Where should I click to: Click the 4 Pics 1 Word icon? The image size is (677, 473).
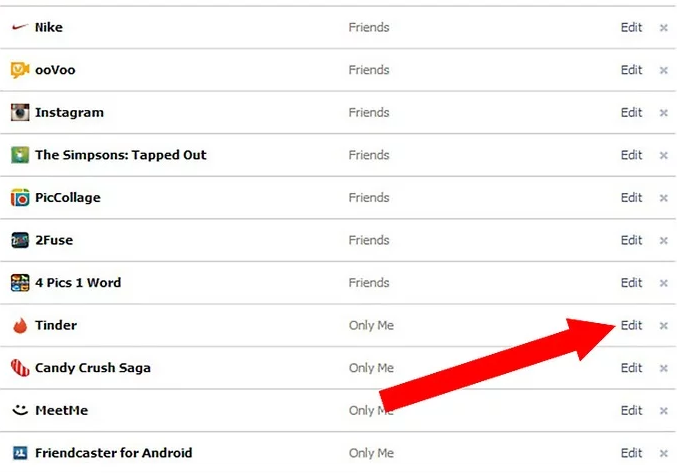point(19,283)
